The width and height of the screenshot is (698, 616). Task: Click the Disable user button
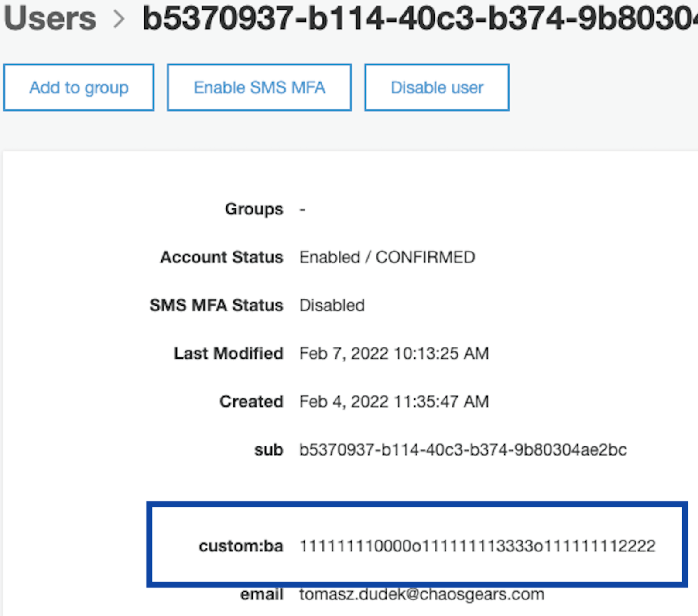[x=436, y=87]
